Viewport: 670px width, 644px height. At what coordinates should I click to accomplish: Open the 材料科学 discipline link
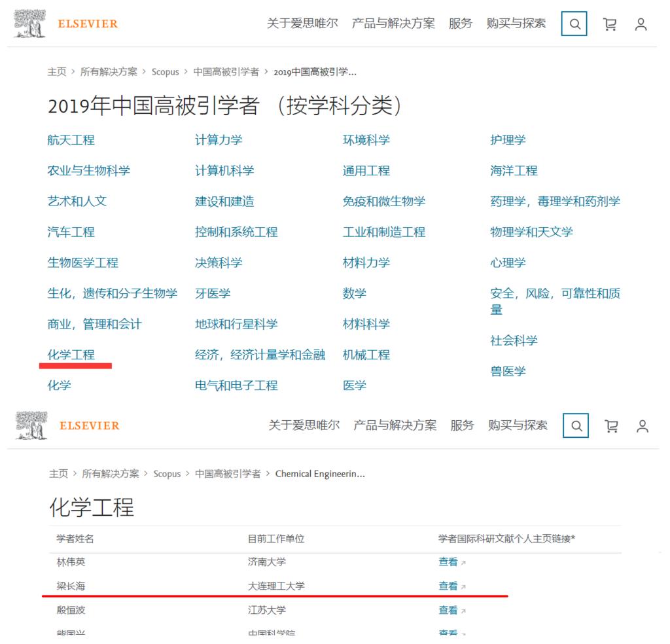(366, 324)
